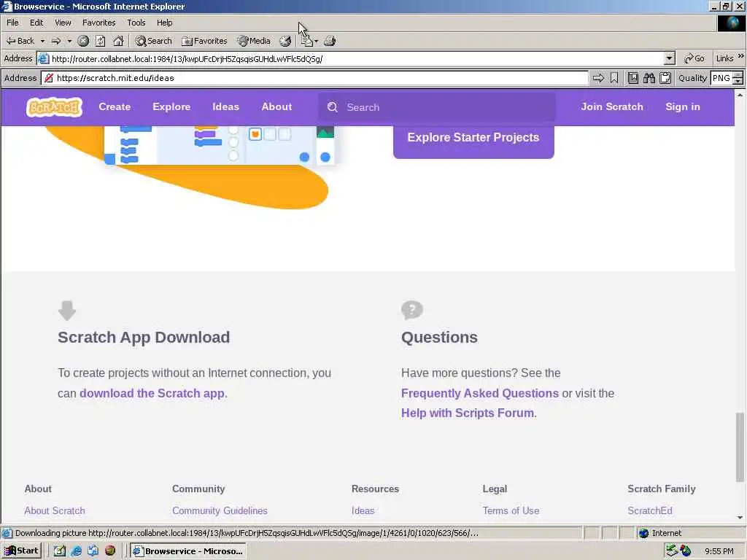Click the download arrow icon above Scratch App Download

67,310
